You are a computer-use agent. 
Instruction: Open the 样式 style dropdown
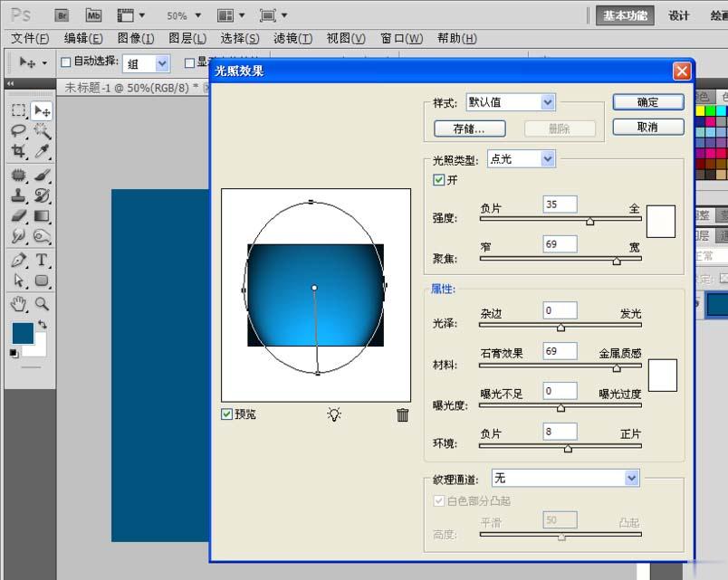510,102
